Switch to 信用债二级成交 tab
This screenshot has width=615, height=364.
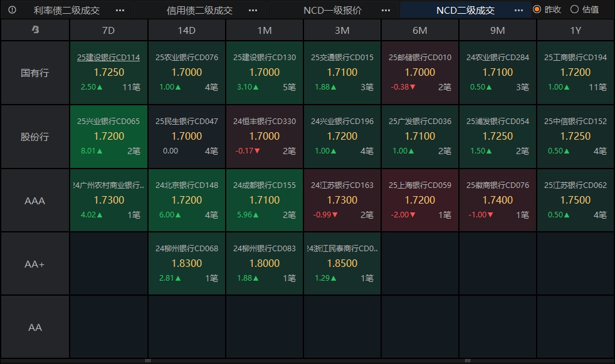(x=199, y=10)
